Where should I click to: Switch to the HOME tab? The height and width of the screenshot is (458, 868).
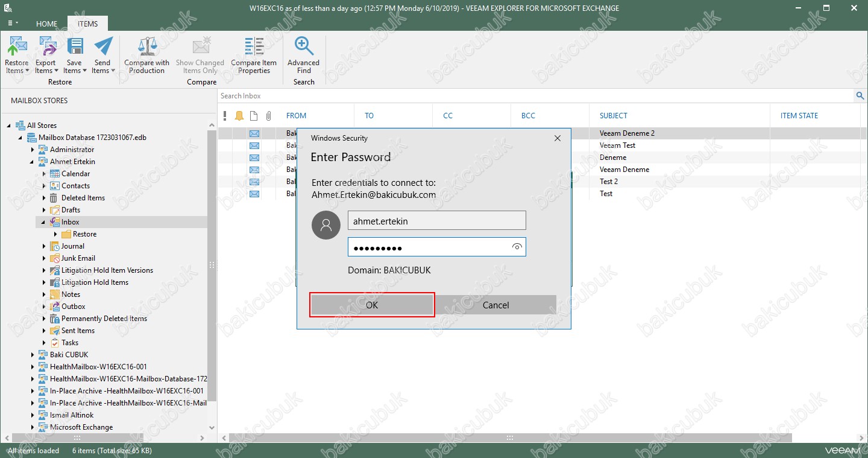47,24
